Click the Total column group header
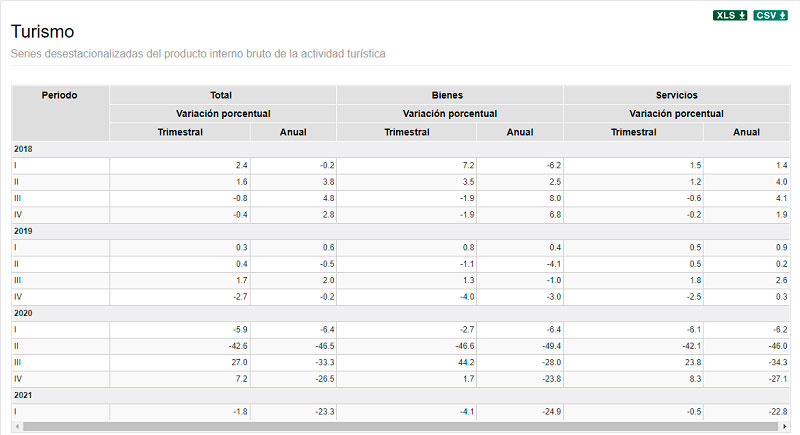This screenshot has height=435, width=800. click(x=222, y=95)
